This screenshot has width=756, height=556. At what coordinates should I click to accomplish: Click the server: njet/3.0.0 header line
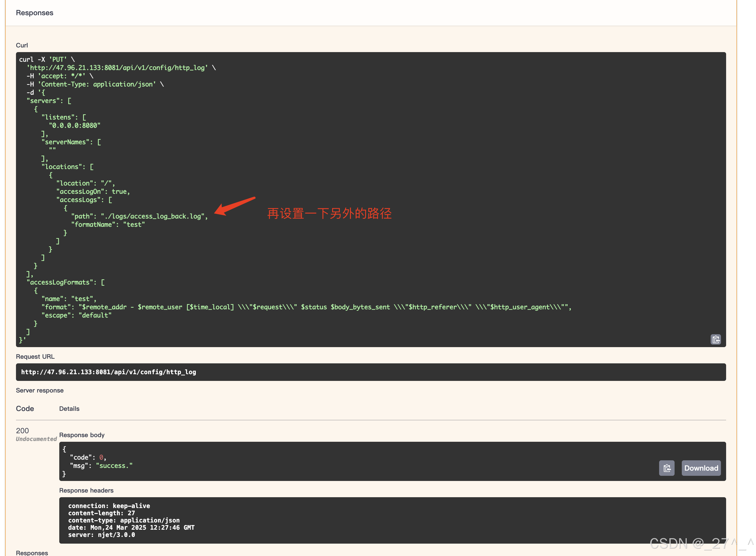point(101,535)
